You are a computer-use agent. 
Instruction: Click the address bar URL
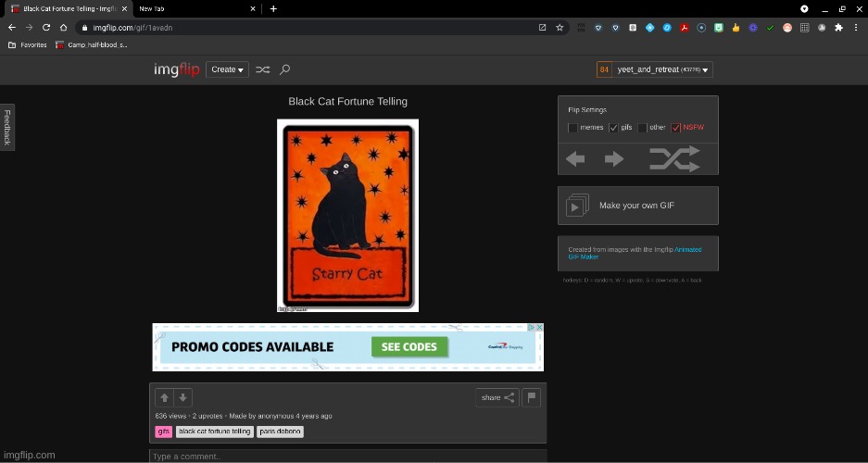[132, 28]
